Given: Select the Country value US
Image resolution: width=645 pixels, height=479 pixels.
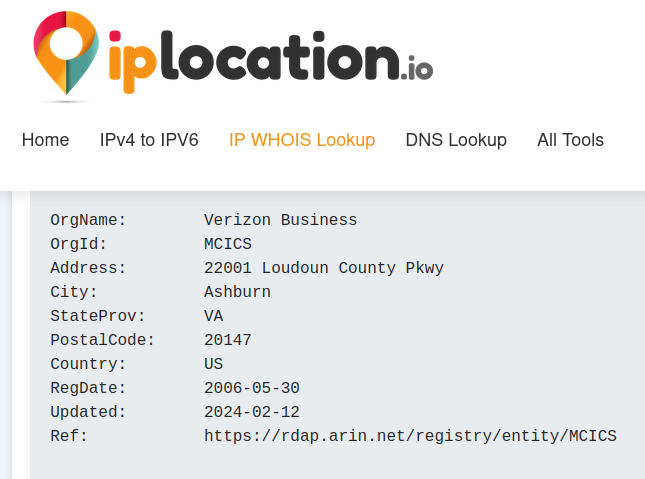Looking at the screenshot, I should (x=213, y=364).
